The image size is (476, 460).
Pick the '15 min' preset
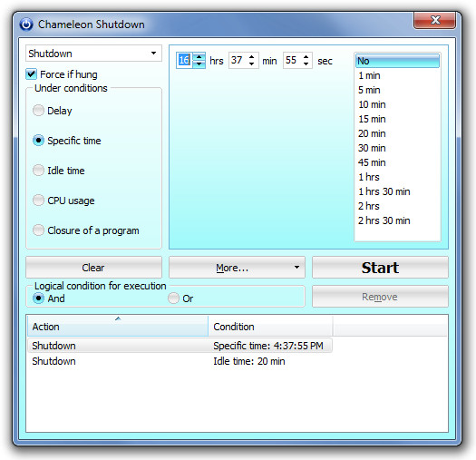coord(397,119)
